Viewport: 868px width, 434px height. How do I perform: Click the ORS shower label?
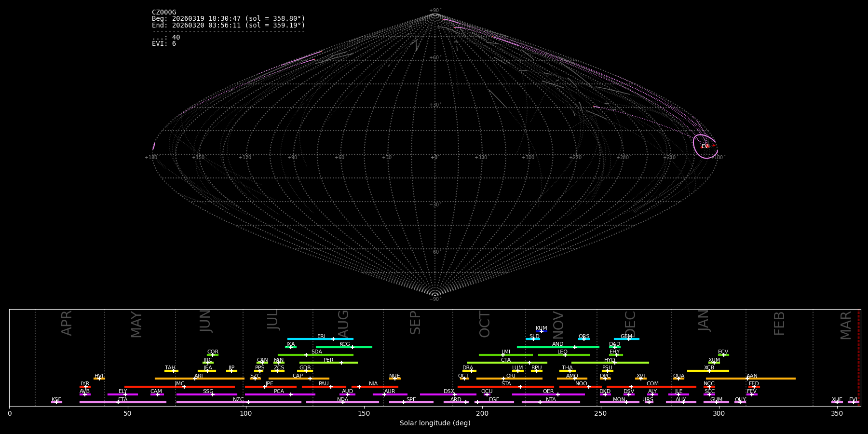(584, 337)
